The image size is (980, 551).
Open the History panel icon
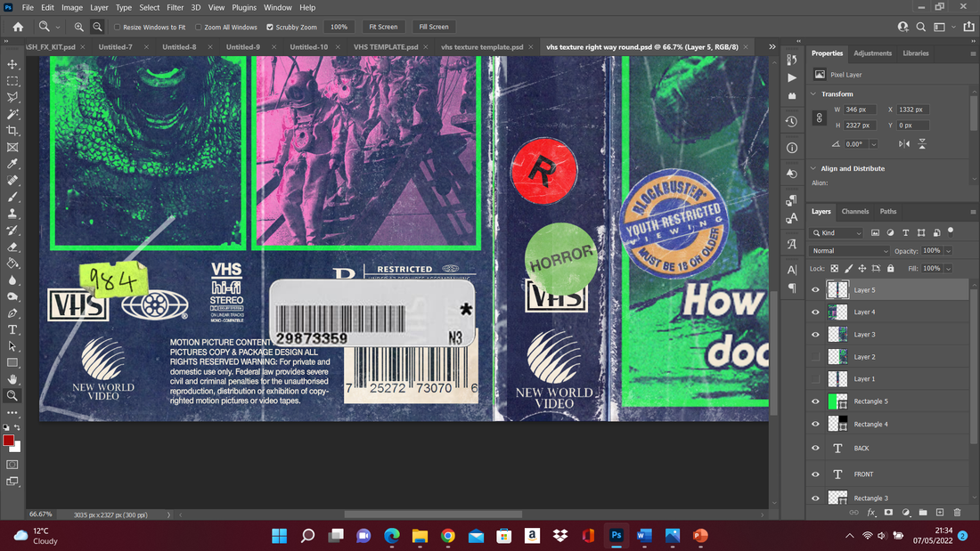pos(792,122)
